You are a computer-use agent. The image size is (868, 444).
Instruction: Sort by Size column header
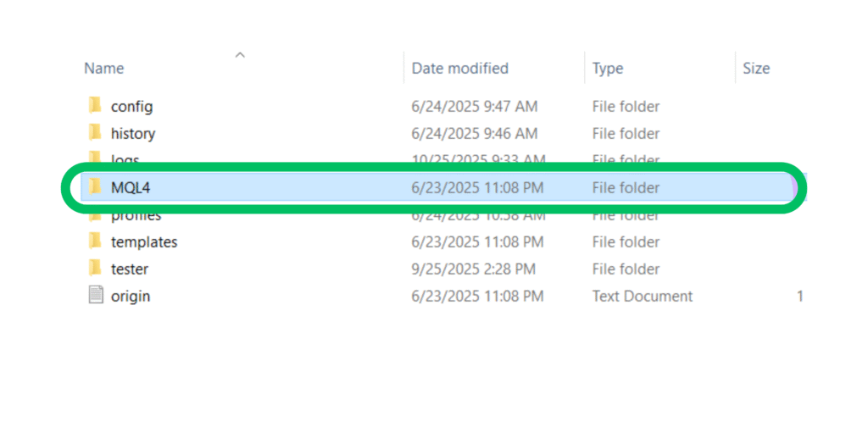coord(756,69)
